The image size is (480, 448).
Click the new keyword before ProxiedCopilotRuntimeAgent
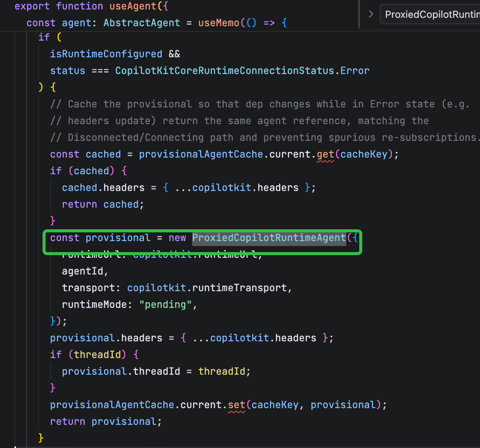pos(177,238)
